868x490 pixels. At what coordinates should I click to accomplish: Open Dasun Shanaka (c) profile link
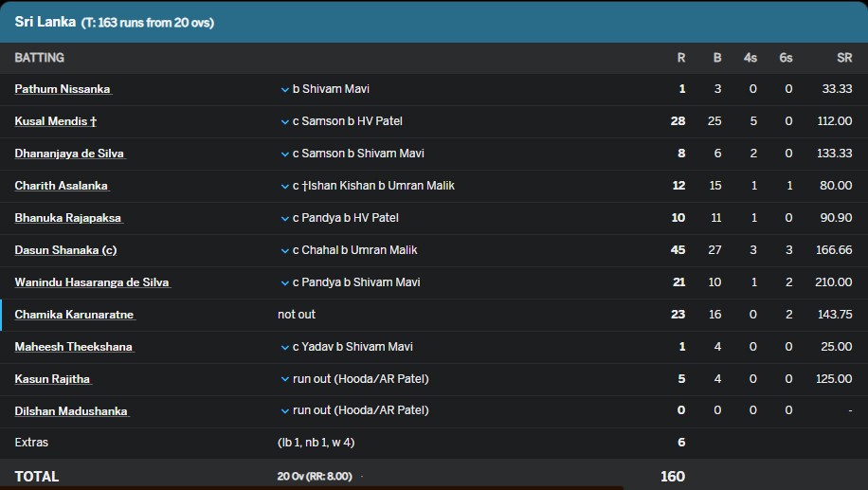click(66, 249)
